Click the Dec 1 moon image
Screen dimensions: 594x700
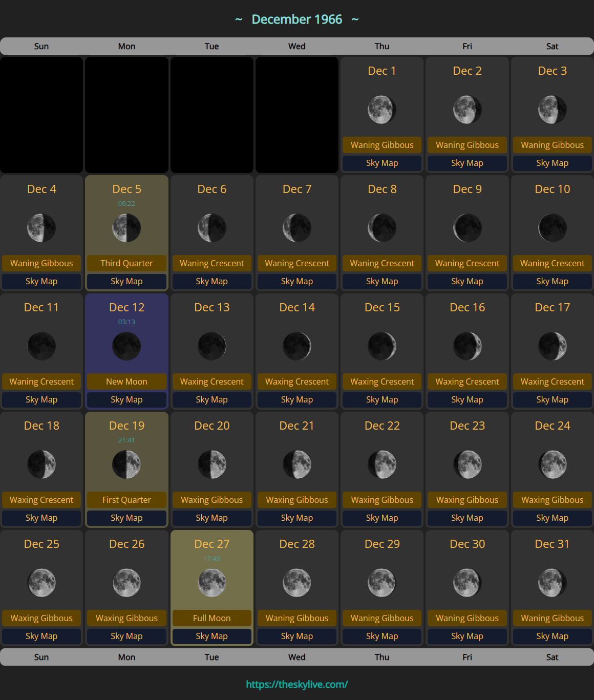(x=382, y=110)
